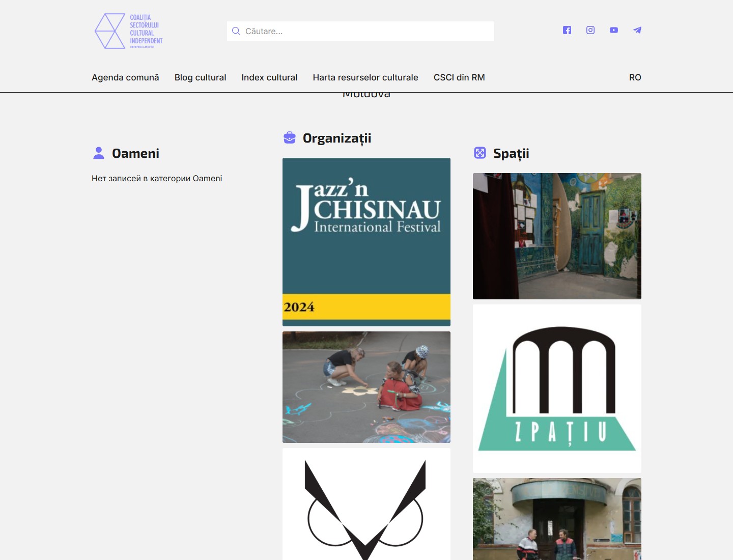The width and height of the screenshot is (733, 560).
Task: Click the Spații expand icon
Action: pyautogui.click(x=480, y=153)
